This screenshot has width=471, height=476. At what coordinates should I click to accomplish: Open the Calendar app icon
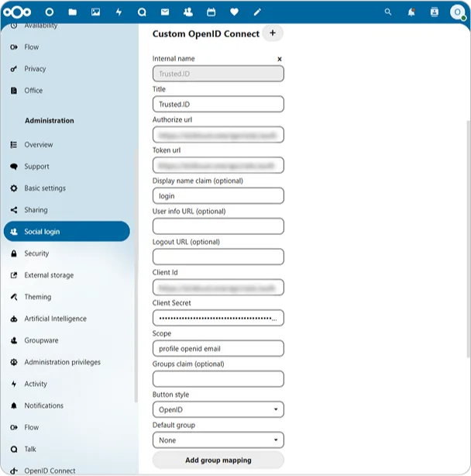211,12
